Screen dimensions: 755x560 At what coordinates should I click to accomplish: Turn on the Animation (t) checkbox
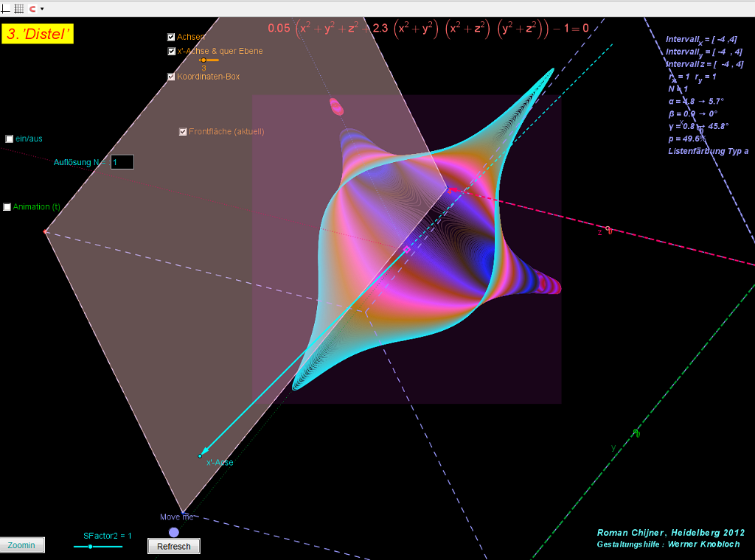(7, 207)
